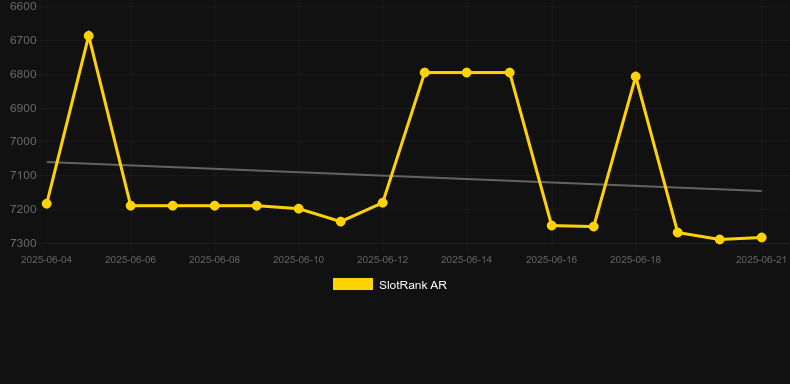The width and height of the screenshot is (790, 384).
Task: Select the last plateau point on 2025-06-15
Action: pyautogui.click(x=509, y=73)
